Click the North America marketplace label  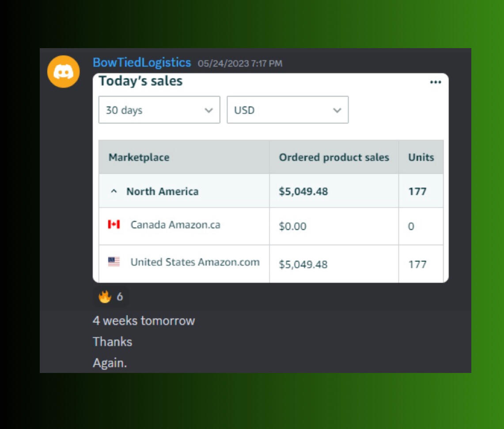(162, 192)
